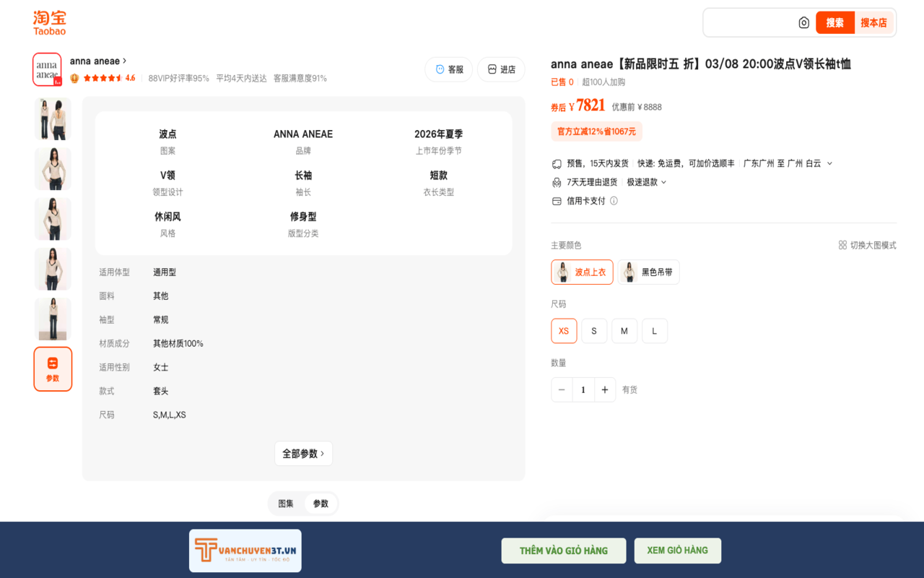Click the S,M,L,XS size list value
This screenshot has width=924, height=578.
pyautogui.click(x=170, y=415)
